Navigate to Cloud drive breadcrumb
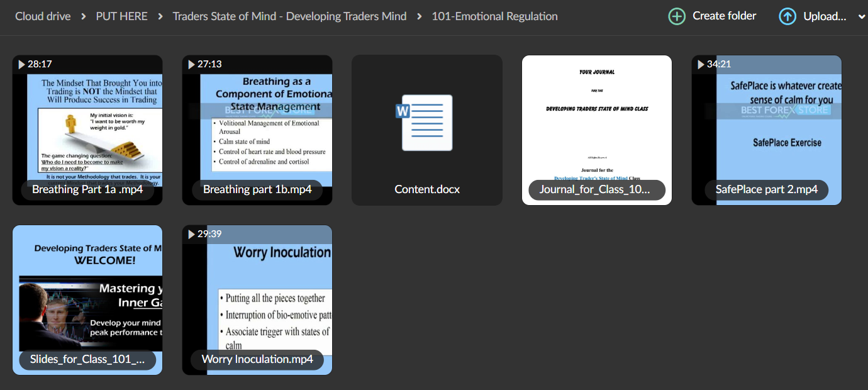Screen dimensions: 868x390 coord(43,16)
